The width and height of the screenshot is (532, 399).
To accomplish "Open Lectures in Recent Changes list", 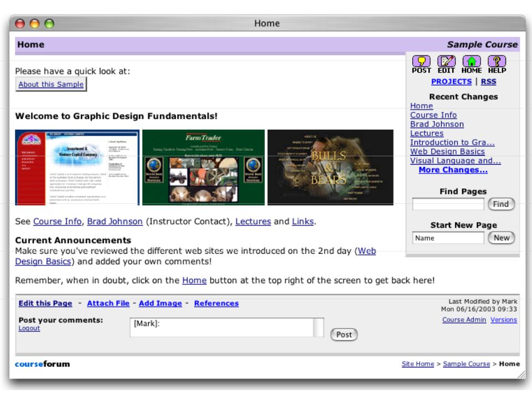I will click(427, 134).
